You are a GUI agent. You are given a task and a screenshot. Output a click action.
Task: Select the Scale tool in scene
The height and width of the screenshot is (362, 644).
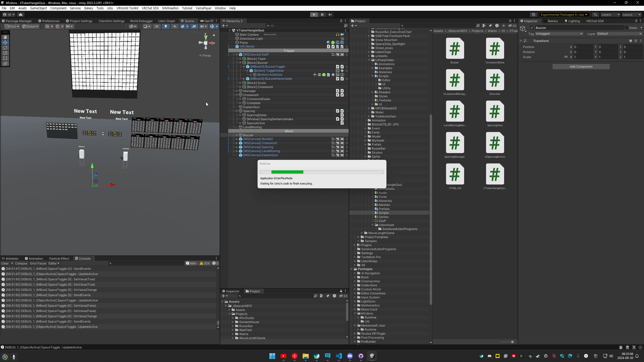[5, 53]
